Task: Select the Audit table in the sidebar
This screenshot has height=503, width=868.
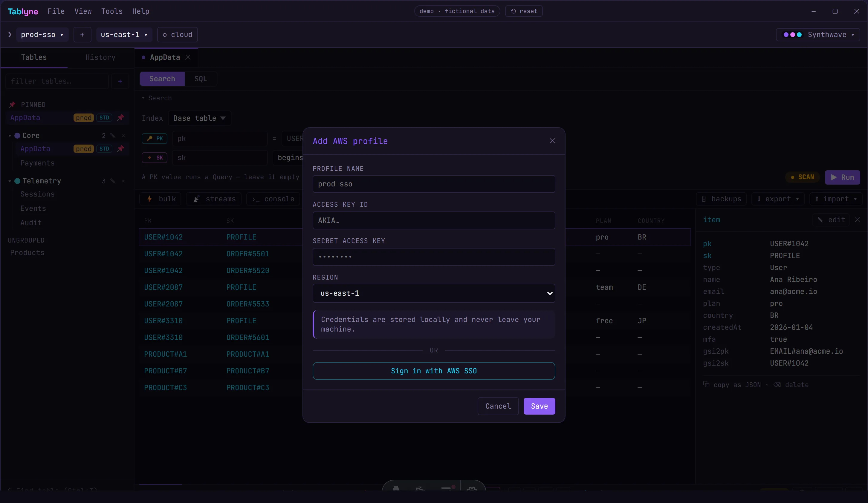Action: (x=31, y=223)
